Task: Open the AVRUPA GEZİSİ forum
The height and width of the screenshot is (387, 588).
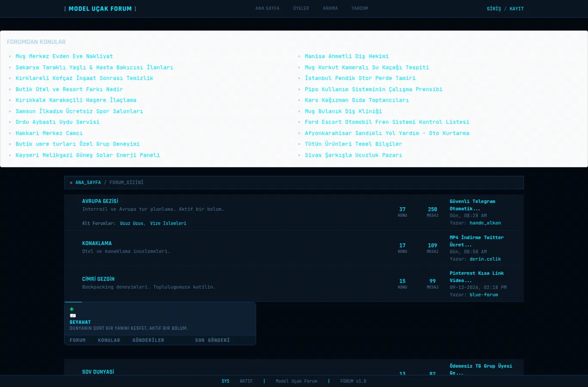Action: pos(100,201)
